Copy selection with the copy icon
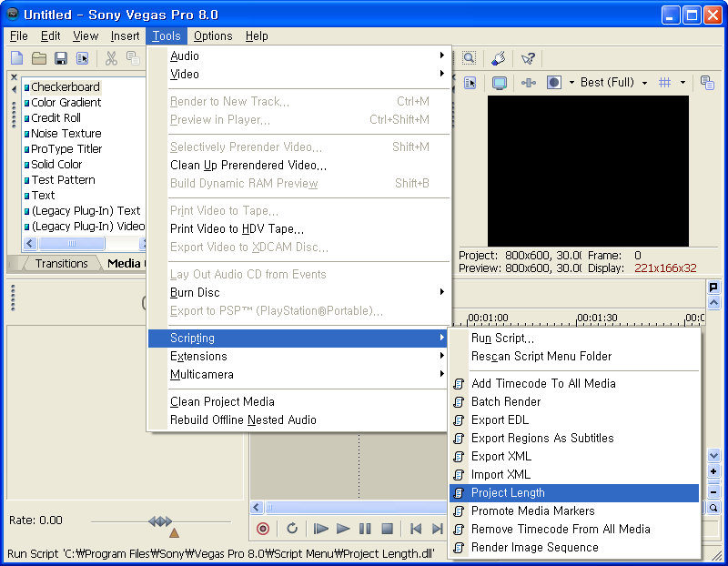728x566 pixels. click(x=133, y=58)
